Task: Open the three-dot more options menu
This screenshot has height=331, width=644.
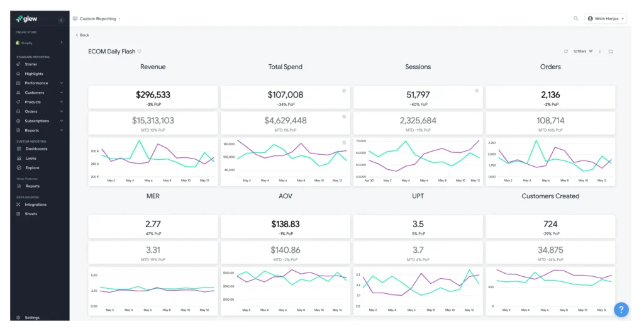Action: 600,52
